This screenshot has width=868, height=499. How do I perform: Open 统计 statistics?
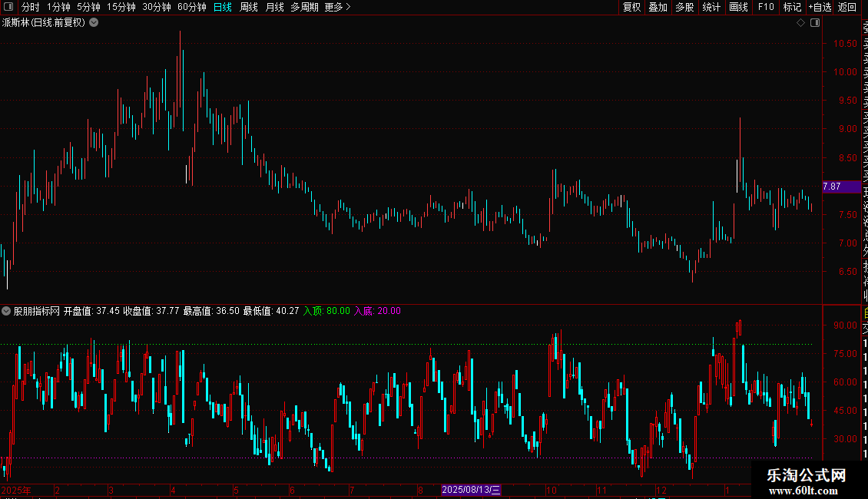point(711,7)
